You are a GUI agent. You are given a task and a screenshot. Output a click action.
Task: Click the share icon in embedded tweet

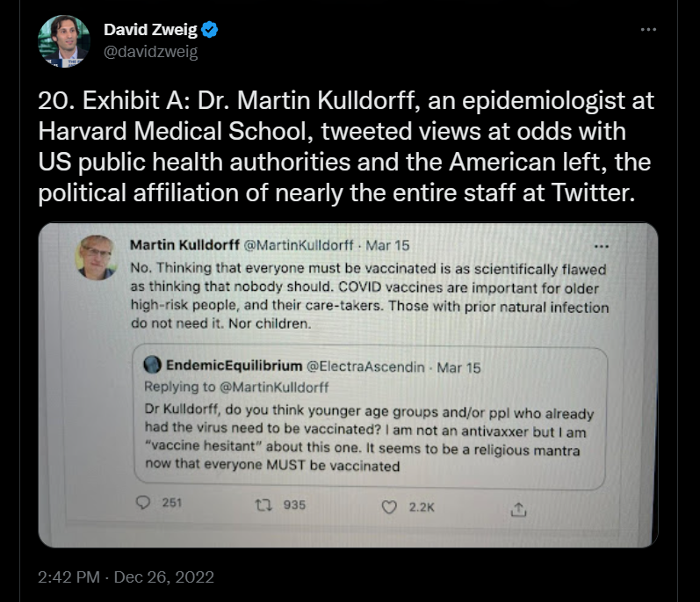(518, 508)
